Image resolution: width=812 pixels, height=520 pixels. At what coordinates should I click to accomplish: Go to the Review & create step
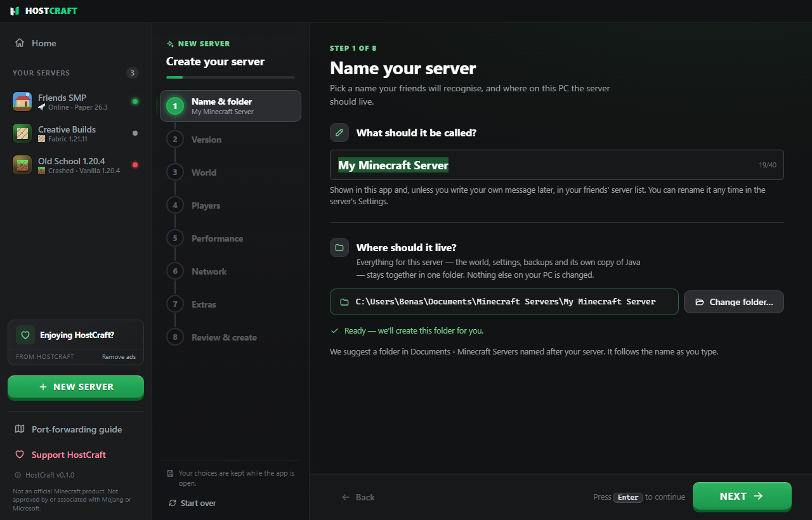(230, 337)
